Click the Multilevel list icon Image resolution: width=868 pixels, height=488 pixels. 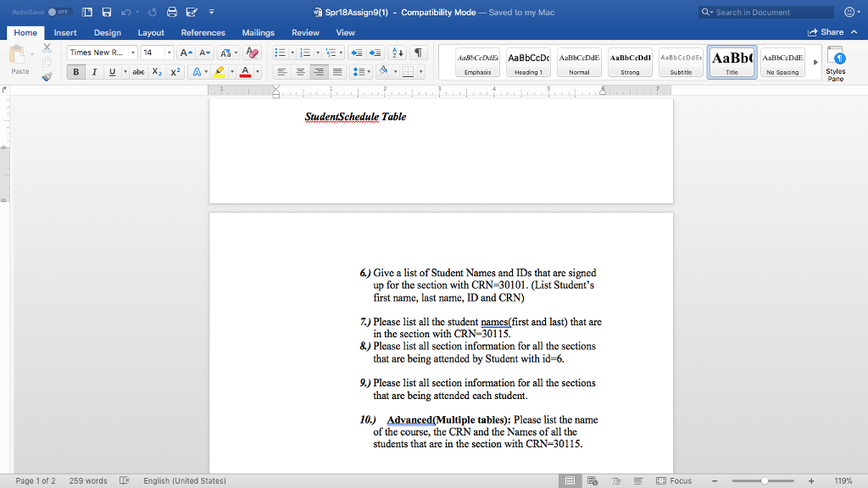coord(331,53)
